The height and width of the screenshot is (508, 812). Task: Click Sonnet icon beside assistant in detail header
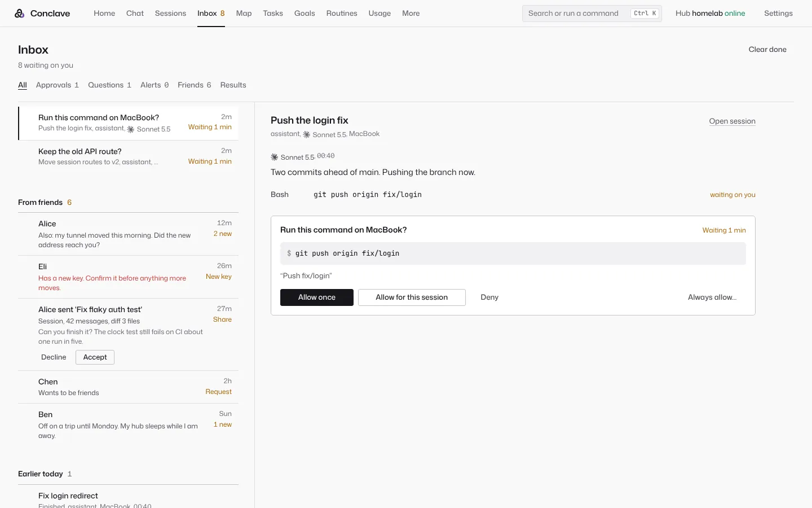coord(307,134)
